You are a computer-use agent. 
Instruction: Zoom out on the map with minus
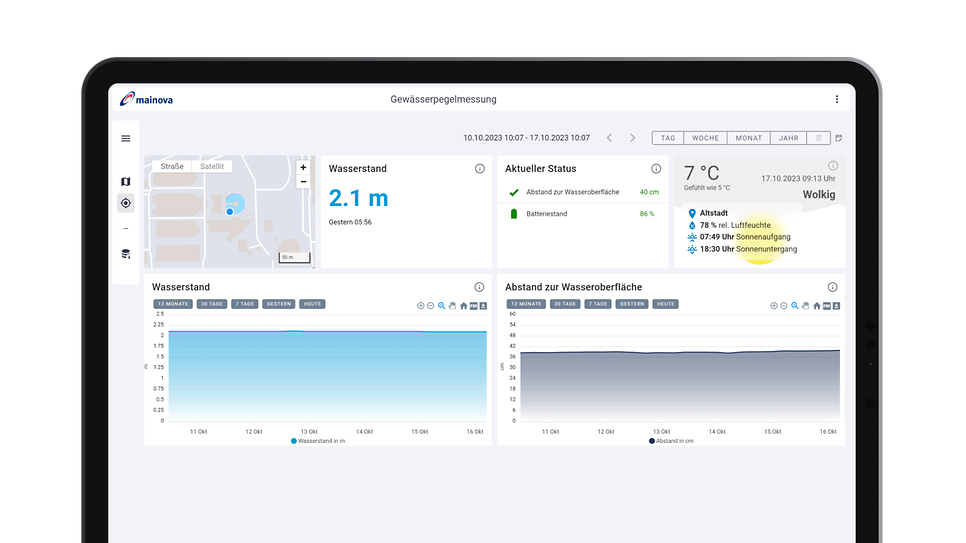tap(303, 182)
